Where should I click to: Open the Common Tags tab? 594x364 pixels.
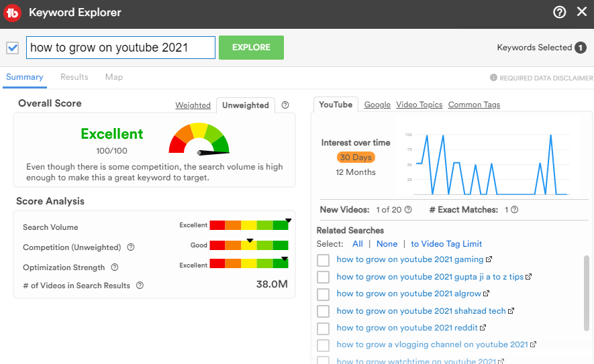(x=474, y=105)
